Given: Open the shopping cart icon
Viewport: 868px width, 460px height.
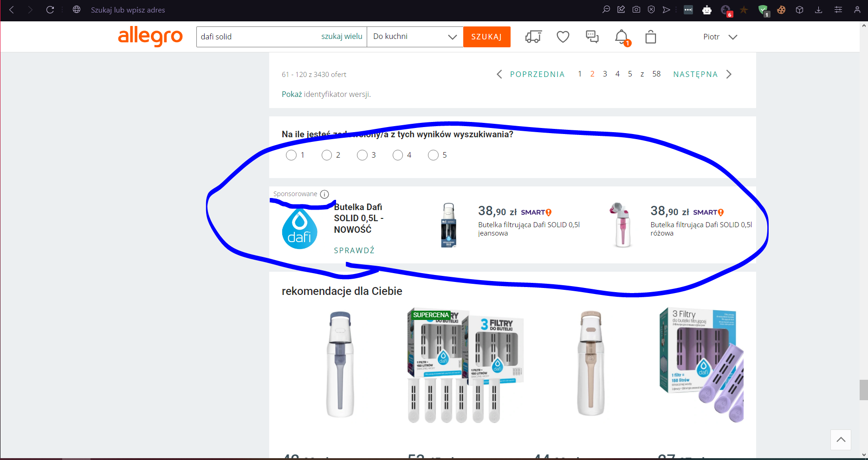Looking at the screenshot, I should coord(650,37).
